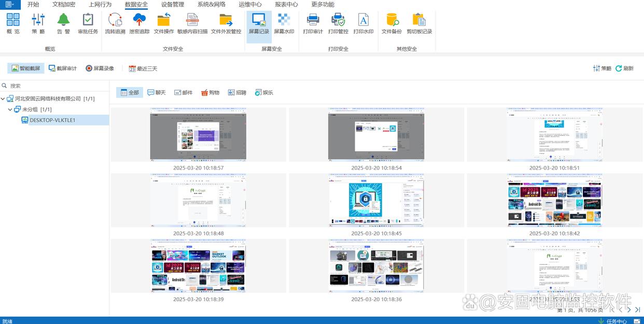Collapse the 未分组 group node
Image resolution: width=644 pixels, height=324 pixels.
[x=10, y=110]
